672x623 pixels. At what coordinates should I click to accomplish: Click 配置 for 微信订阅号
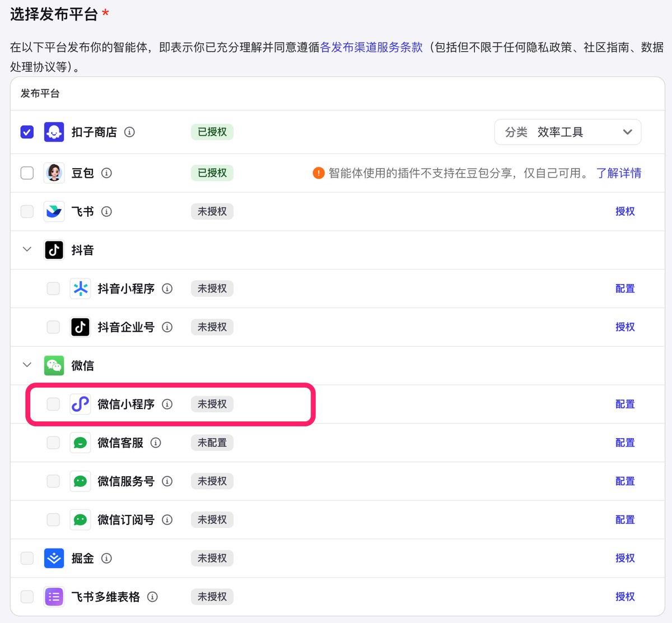[x=625, y=520]
